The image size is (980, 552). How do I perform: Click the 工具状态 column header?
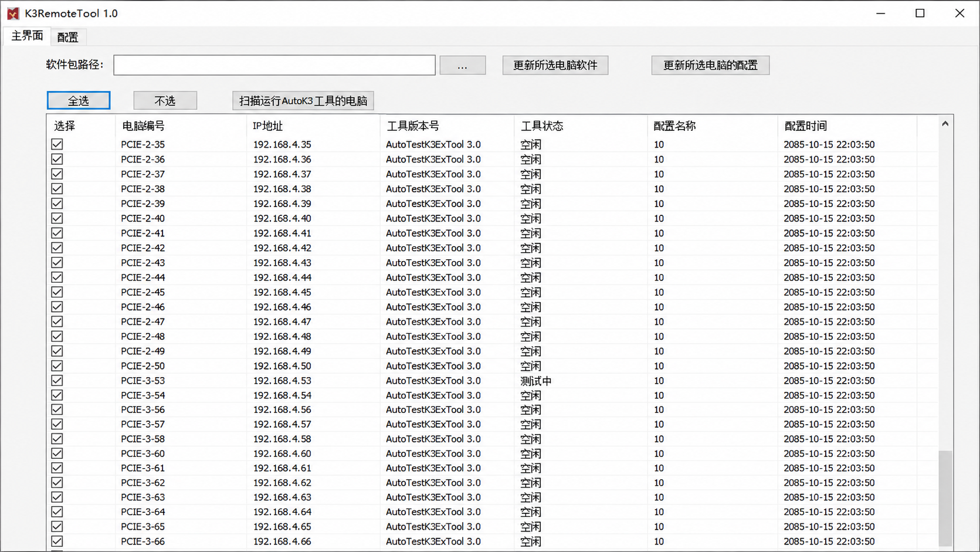(x=581, y=126)
